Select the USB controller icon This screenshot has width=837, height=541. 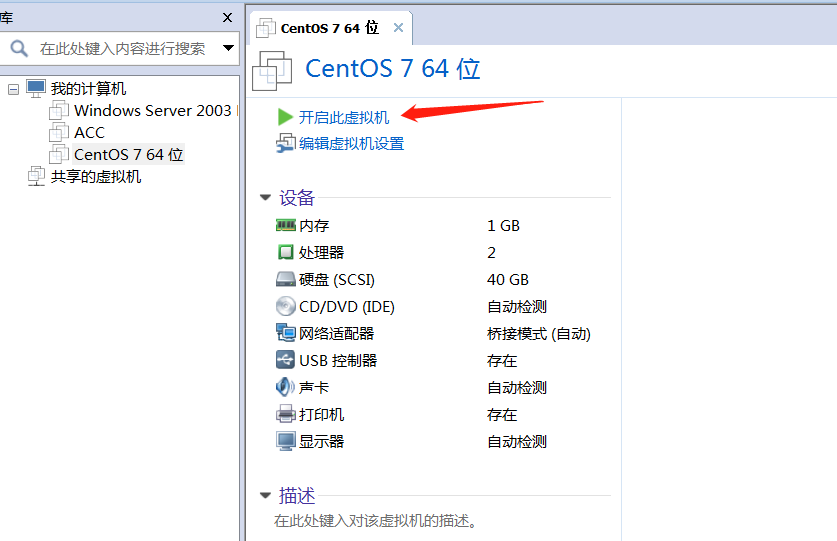[x=286, y=360]
